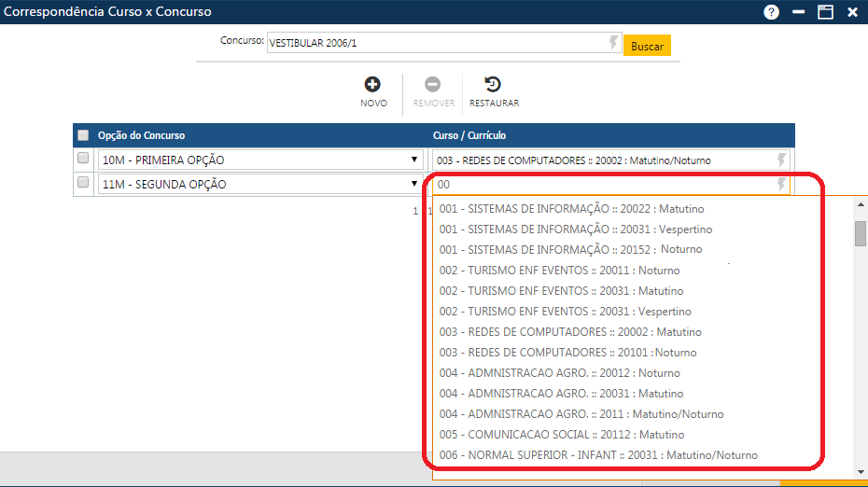Click the REMOVER minus icon
Screen dimensions: 868x487
click(x=433, y=84)
